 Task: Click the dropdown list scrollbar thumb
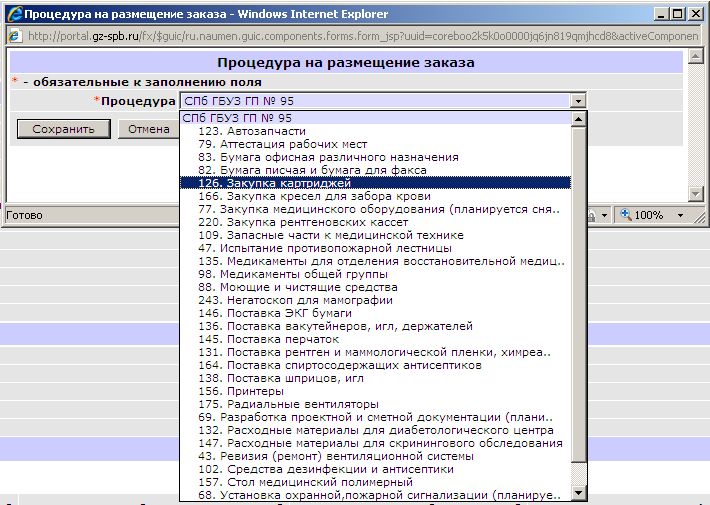coord(578,294)
